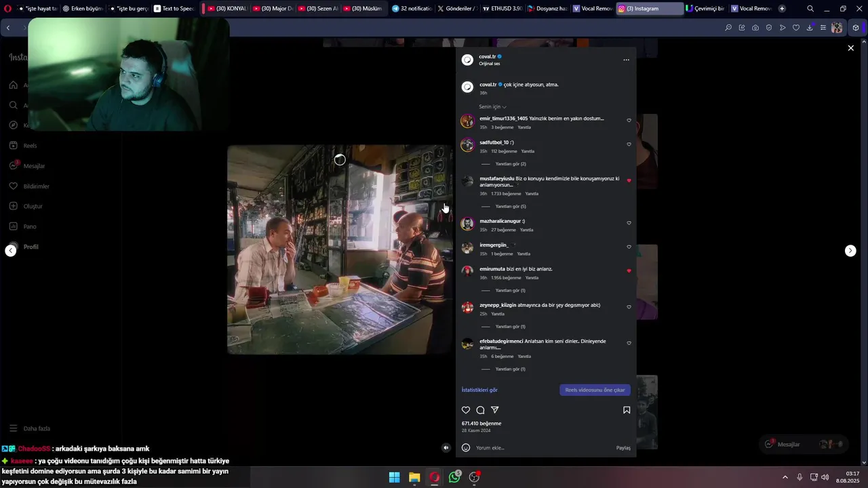Open 671.410 beğenme likes list
The image size is (868, 488).
point(481,424)
